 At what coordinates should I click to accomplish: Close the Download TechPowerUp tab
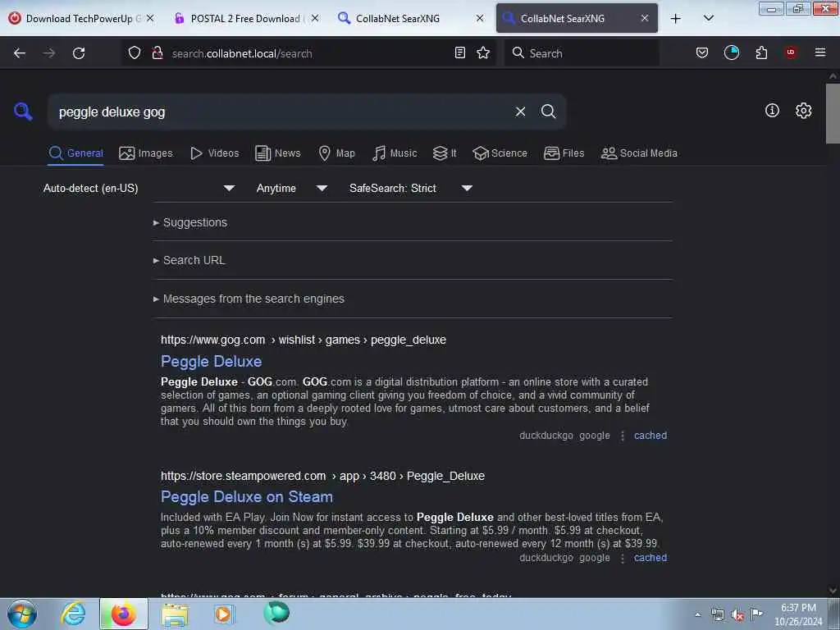tap(151, 18)
